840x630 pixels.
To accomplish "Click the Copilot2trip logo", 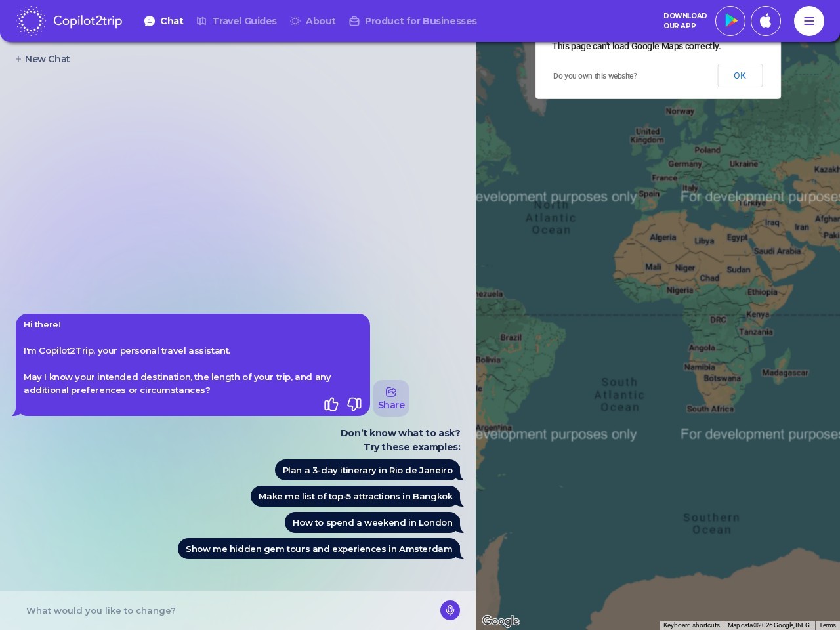I will click(69, 21).
